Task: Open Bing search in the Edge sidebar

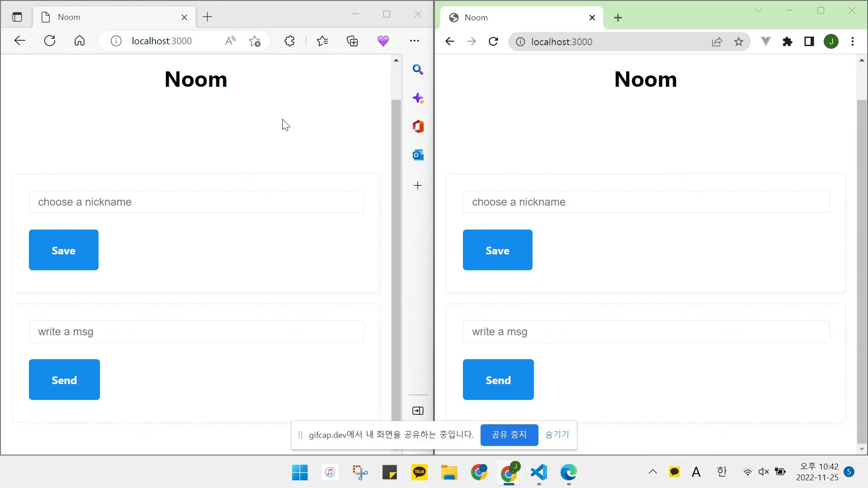Action: pyautogui.click(x=417, y=70)
